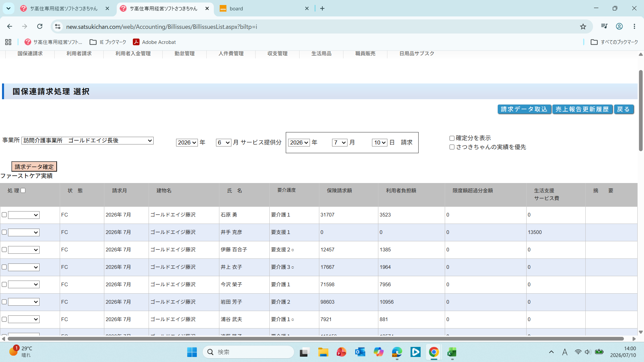
Task: Open the 処理 dropdown for 浦谷 武夫
Action: click(x=24, y=319)
